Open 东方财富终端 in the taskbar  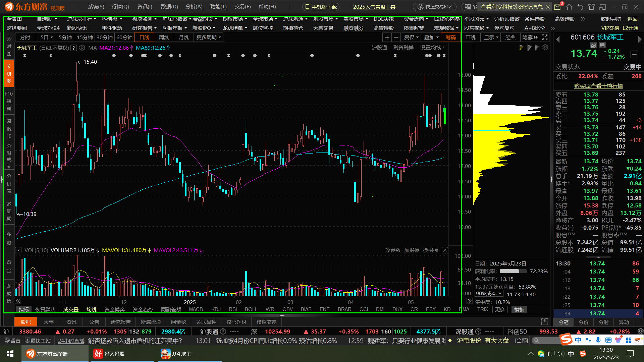55,354
